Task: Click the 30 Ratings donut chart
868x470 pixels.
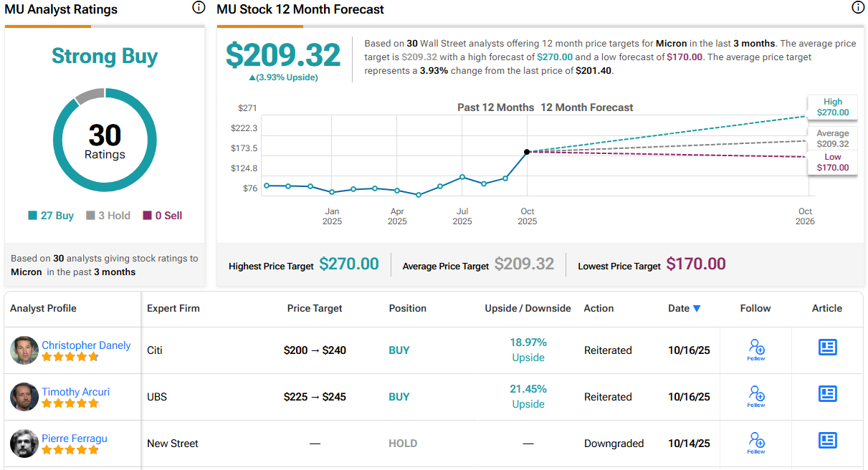Action: pyautogui.click(x=105, y=140)
